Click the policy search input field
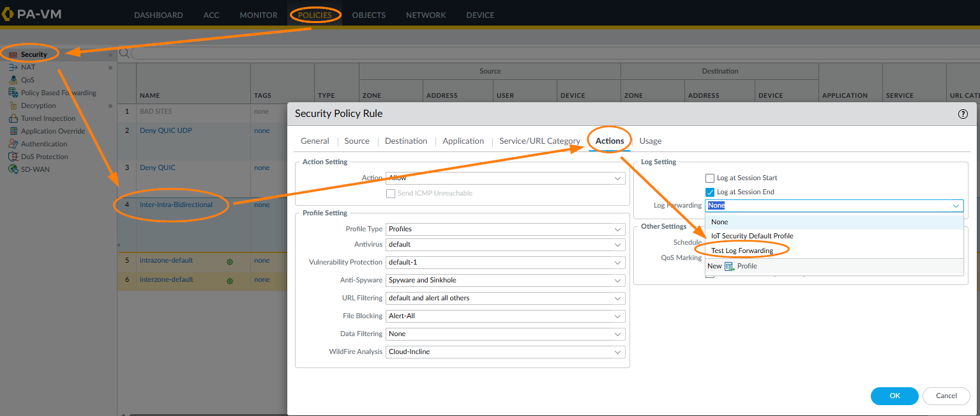The image size is (980, 416). 549,53
